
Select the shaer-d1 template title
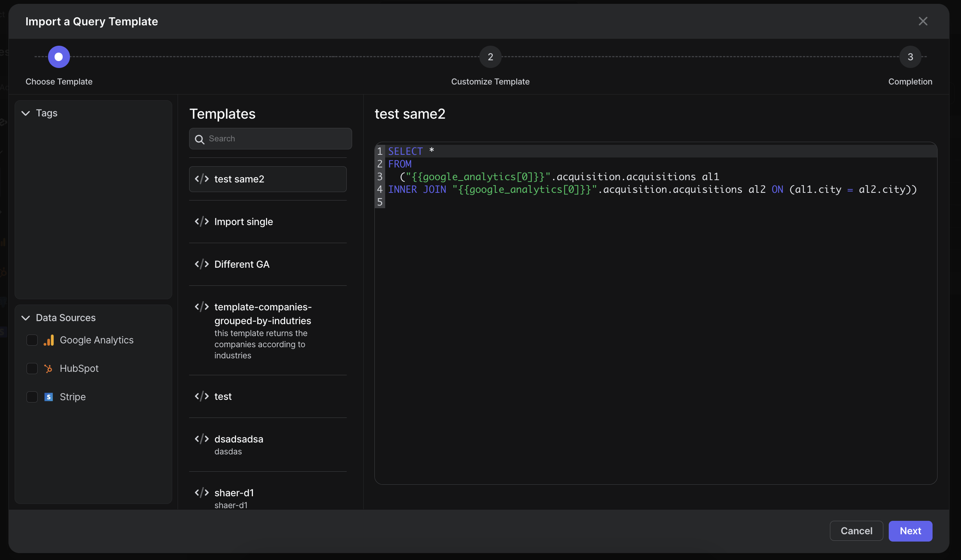(x=234, y=493)
